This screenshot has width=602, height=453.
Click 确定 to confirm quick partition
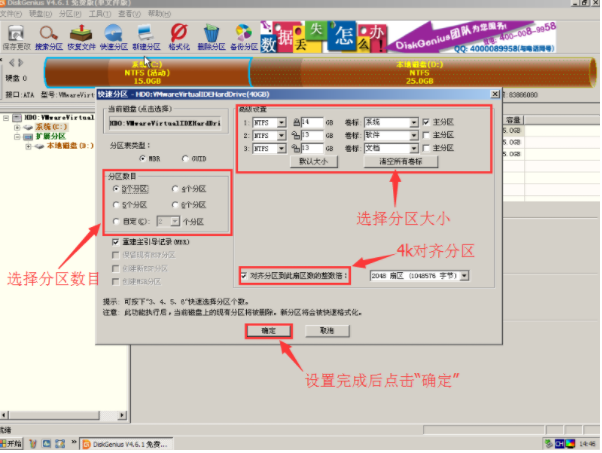pos(268,329)
